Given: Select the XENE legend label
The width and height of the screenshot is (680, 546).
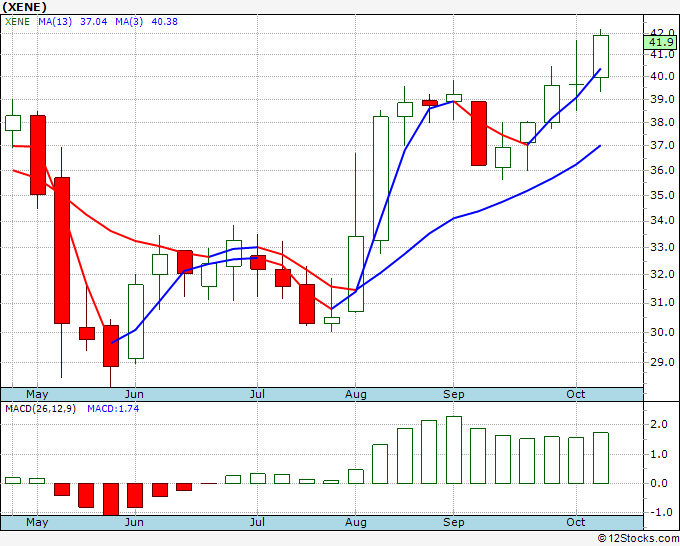Looking at the screenshot, I should pyautogui.click(x=17, y=22).
